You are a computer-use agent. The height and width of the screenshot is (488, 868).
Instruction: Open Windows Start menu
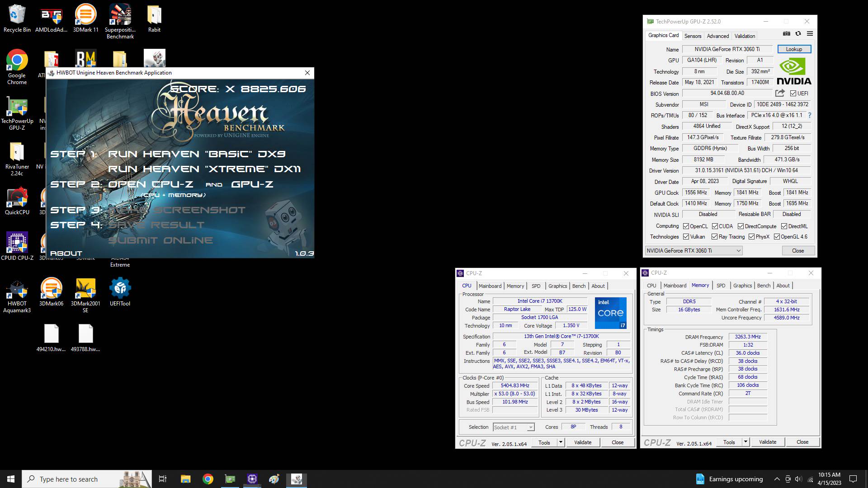[11, 479]
